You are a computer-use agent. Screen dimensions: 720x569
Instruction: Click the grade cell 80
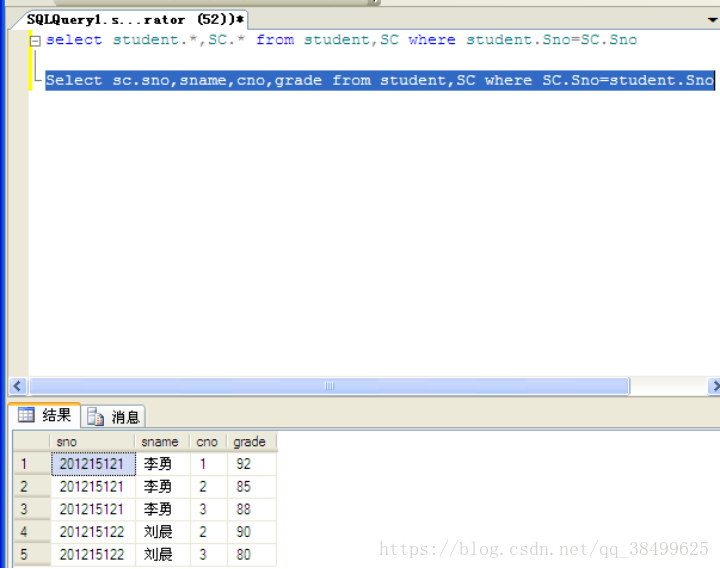[x=252, y=554]
